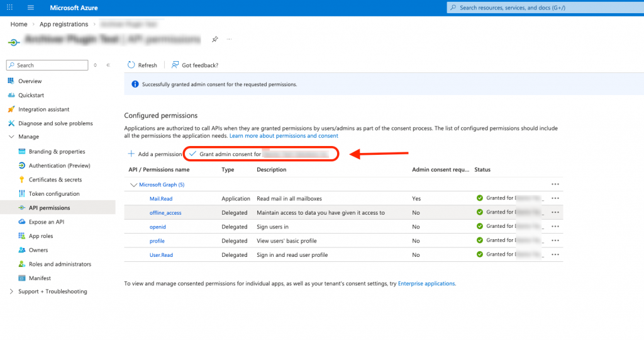Click 'Sign in and read user profile' description

click(292, 255)
